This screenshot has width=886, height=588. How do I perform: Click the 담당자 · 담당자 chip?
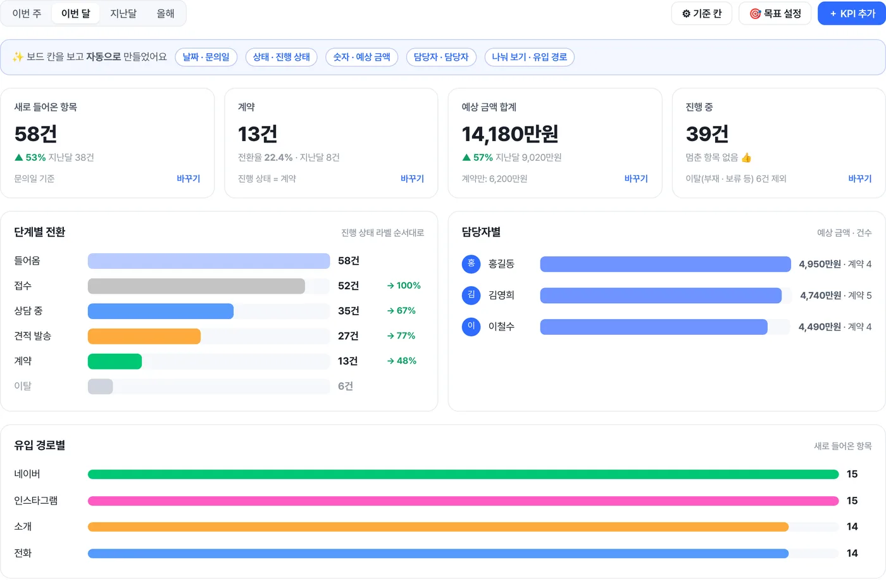coord(441,57)
